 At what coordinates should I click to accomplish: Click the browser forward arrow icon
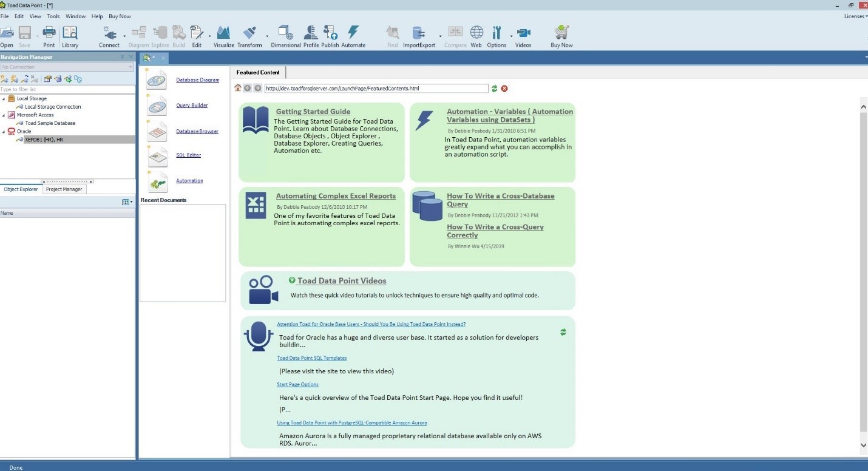click(x=257, y=88)
